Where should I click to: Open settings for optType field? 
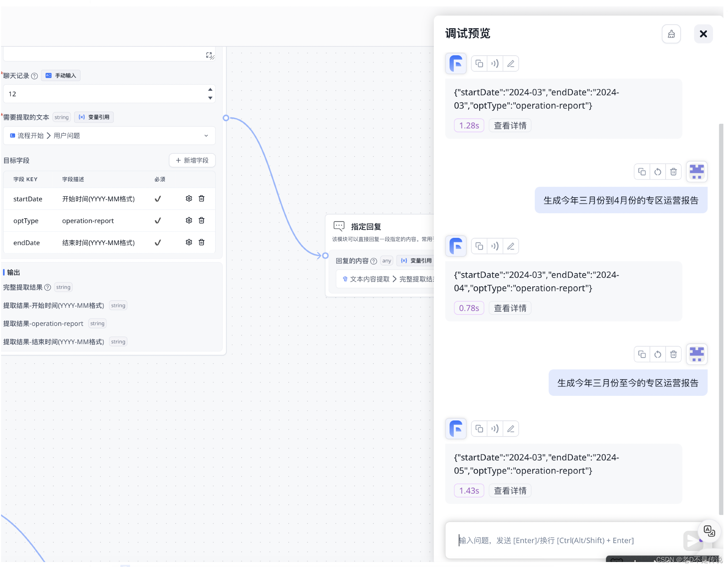coord(189,220)
